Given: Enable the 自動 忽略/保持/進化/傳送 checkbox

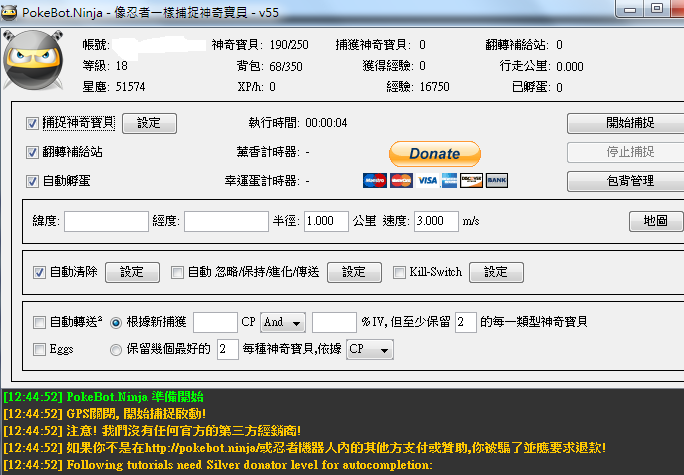Looking at the screenshot, I should (177, 273).
